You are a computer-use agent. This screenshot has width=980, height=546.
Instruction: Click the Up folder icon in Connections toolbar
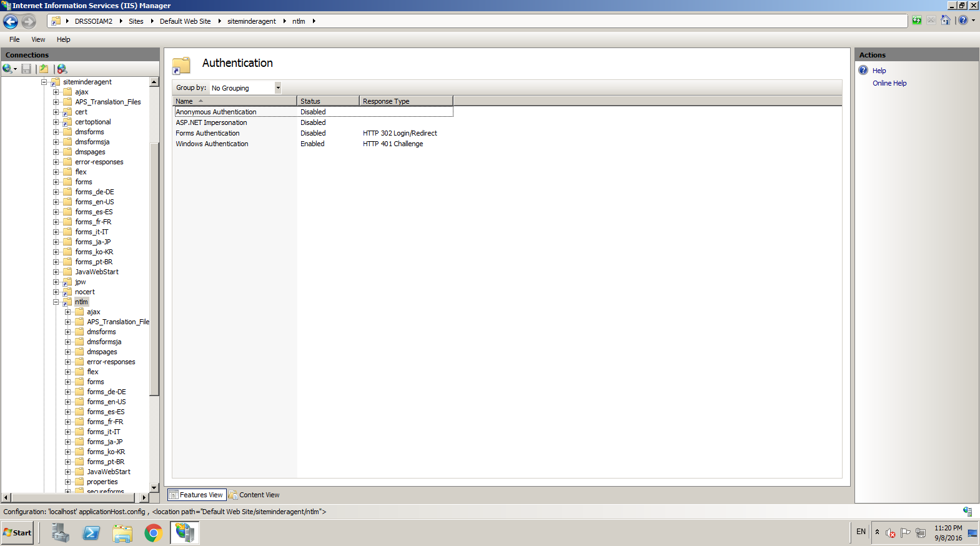point(44,69)
